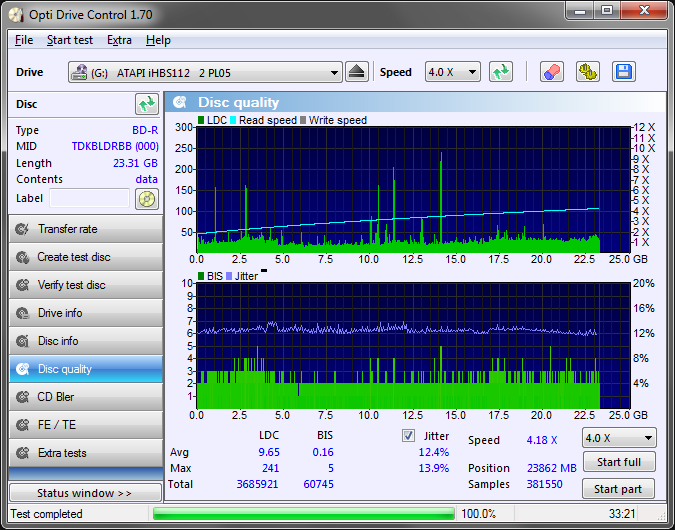The image size is (675, 530).
Task: Open the Extra menu
Action: point(119,40)
